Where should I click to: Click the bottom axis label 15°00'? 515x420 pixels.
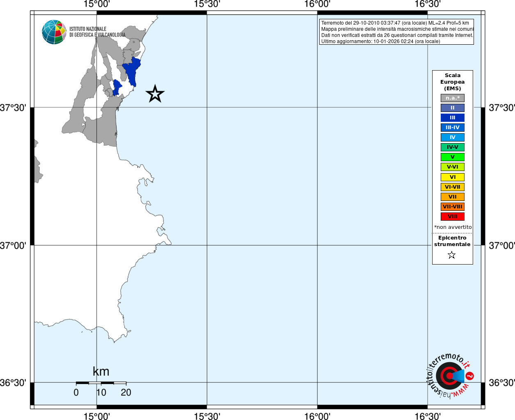tap(96, 416)
